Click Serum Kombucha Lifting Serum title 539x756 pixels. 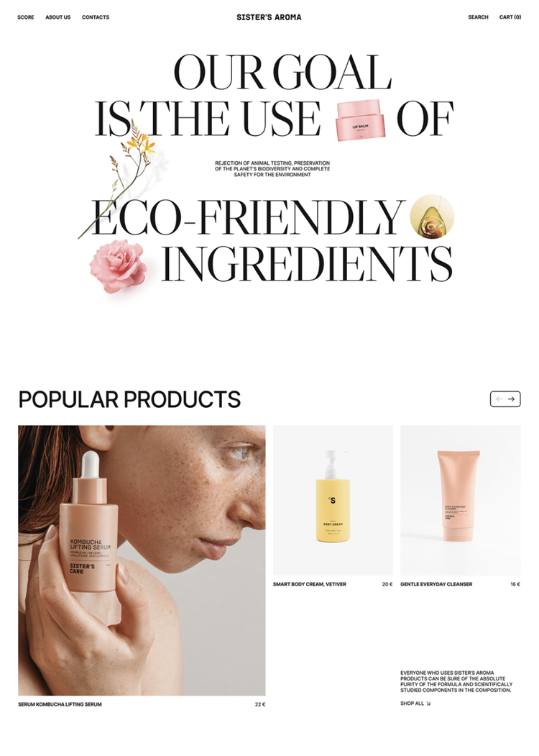(x=60, y=704)
